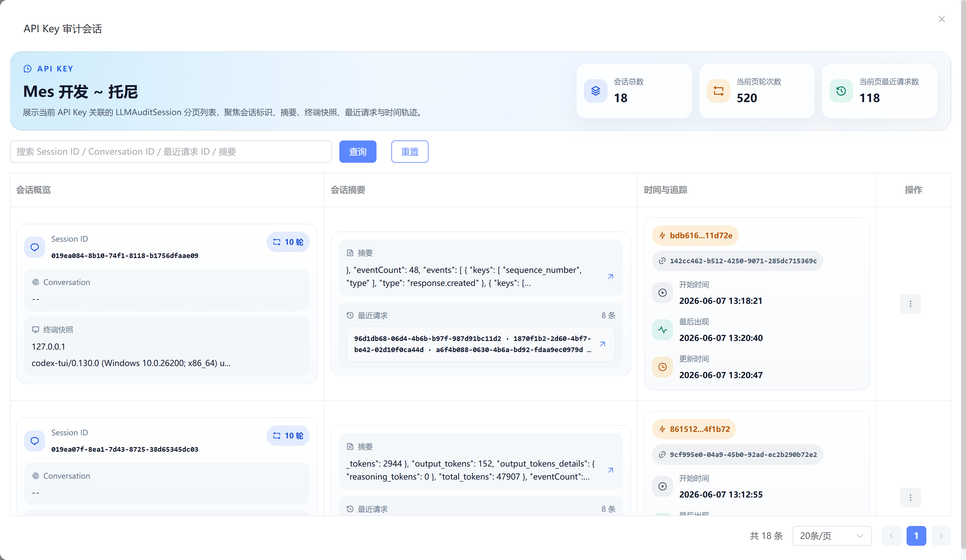Viewport: 966px width, 560px height.
Task: Click the history icon for 当前页最近请求数
Action: tap(841, 91)
